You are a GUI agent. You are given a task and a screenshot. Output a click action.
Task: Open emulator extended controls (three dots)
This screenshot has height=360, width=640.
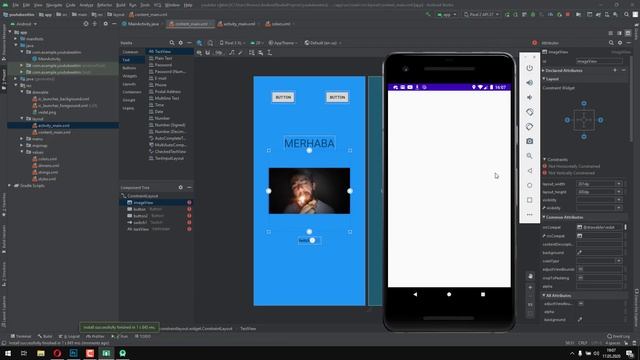(529, 215)
